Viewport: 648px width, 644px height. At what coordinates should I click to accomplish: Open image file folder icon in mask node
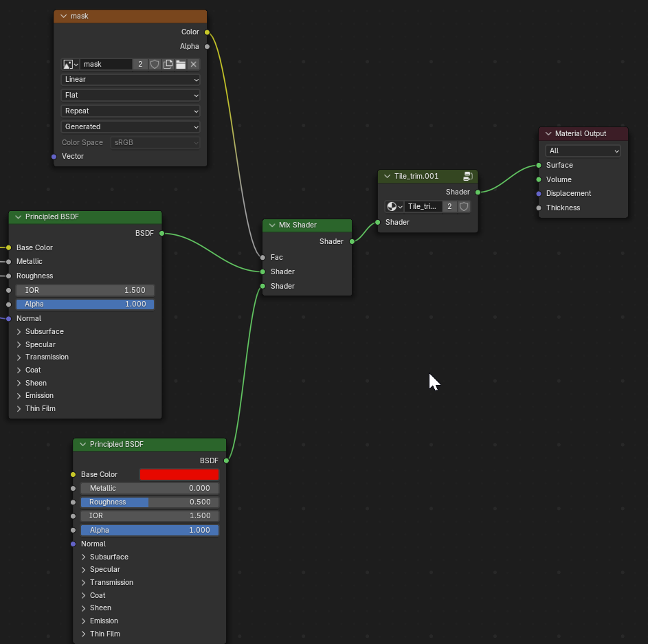(181, 64)
